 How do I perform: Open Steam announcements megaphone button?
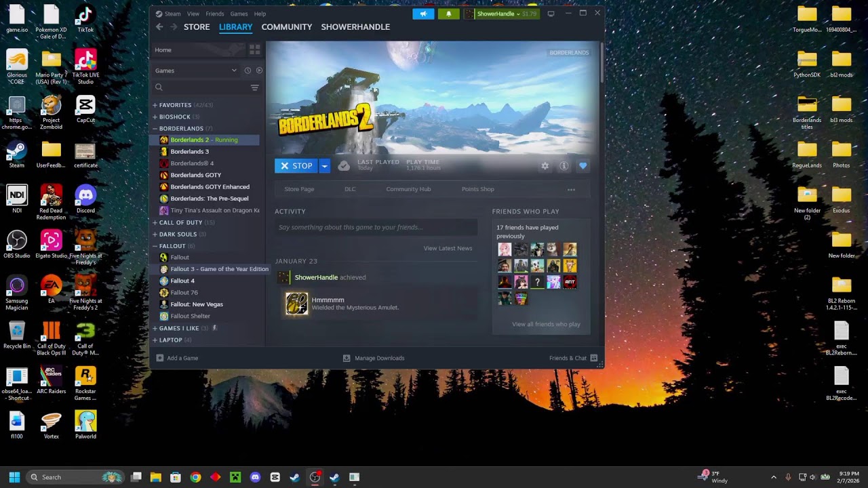pos(423,14)
